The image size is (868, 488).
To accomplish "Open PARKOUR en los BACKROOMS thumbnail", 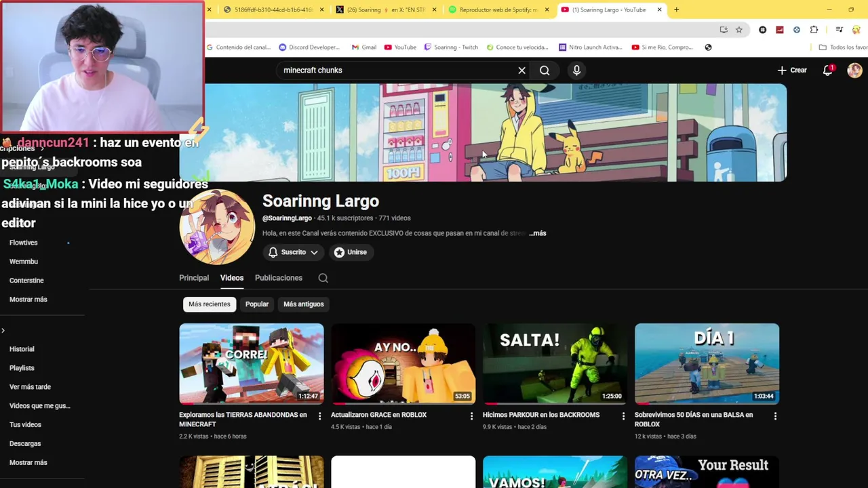I will [555, 364].
